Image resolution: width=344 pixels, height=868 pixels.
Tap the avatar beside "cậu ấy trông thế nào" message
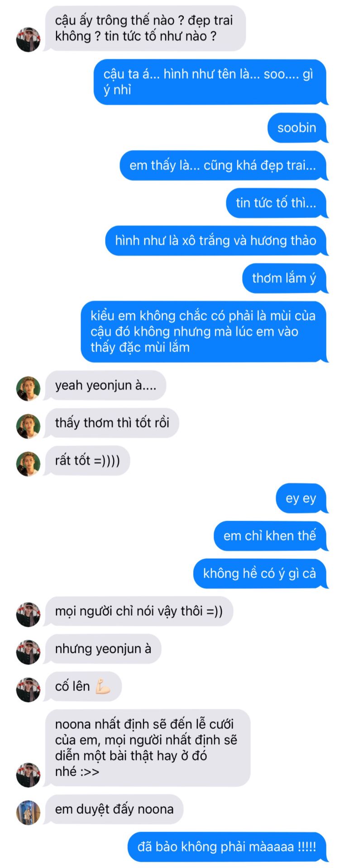tap(28, 39)
